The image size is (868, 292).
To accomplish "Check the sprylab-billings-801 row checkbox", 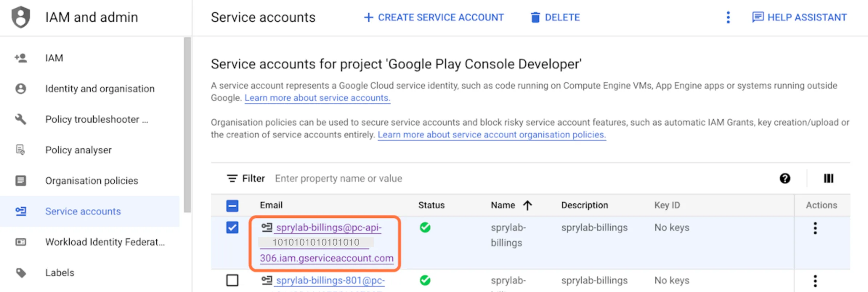I will click(x=232, y=280).
